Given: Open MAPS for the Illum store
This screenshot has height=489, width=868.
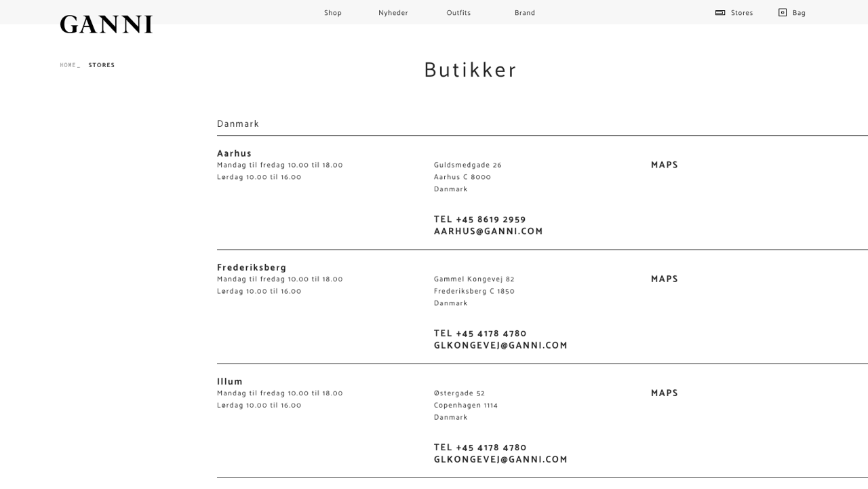Looking at the screenshot, I should [x=665, y=393].
